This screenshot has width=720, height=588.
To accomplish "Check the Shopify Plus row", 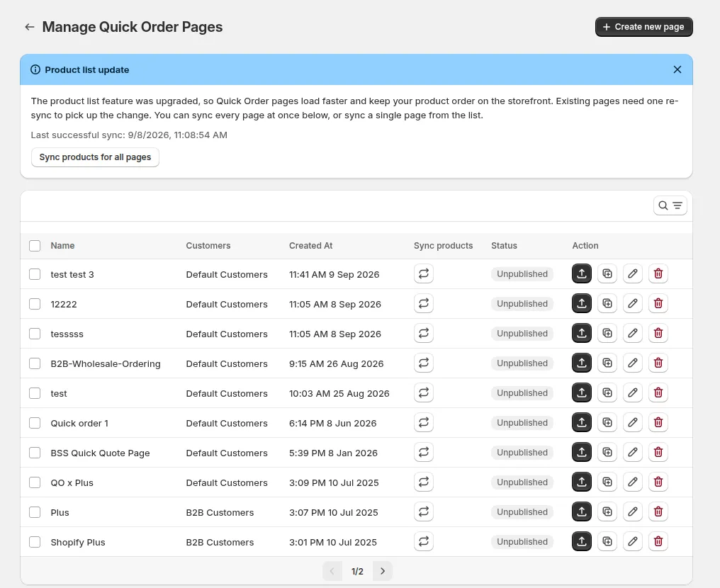I will coord(35,542).
